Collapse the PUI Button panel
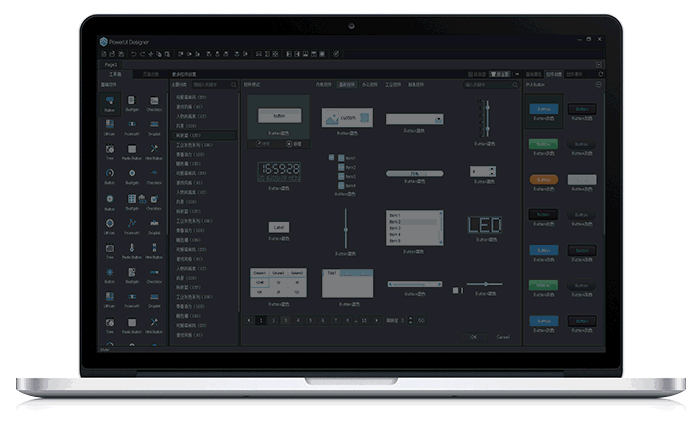This screenshot has width=700, height=430. [598, 85]
